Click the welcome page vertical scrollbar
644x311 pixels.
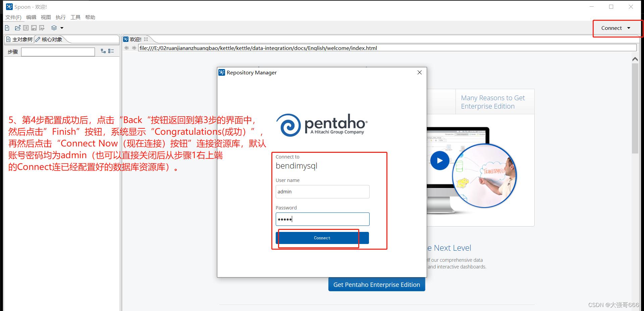[635, 108]
